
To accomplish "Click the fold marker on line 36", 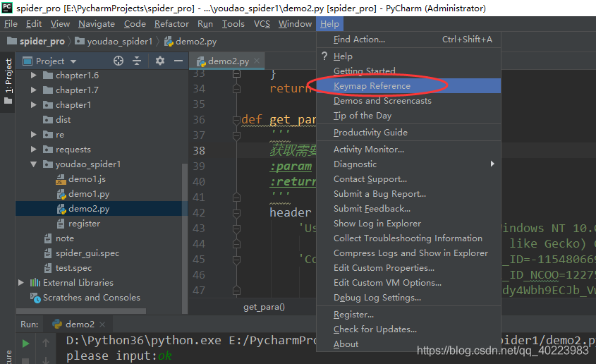I will click(236, 120).
